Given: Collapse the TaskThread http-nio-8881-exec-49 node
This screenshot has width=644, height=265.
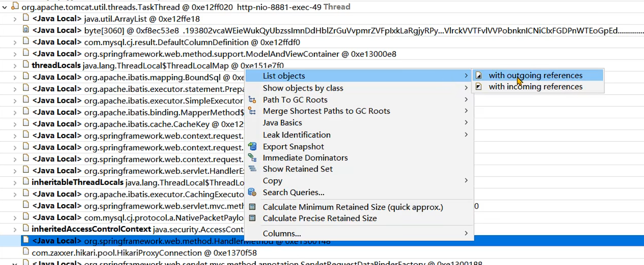Looking at the screenshot, I should click(x=5, y=7).
